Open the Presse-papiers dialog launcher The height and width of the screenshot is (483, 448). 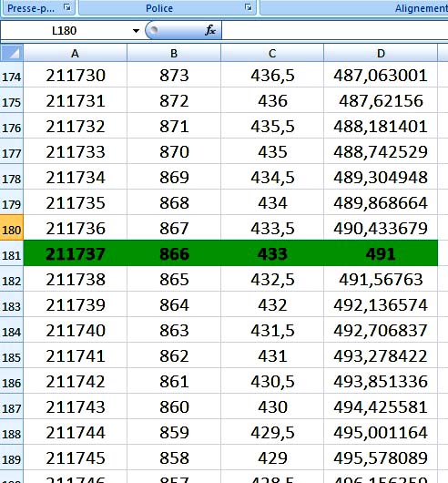click(66, 7)
